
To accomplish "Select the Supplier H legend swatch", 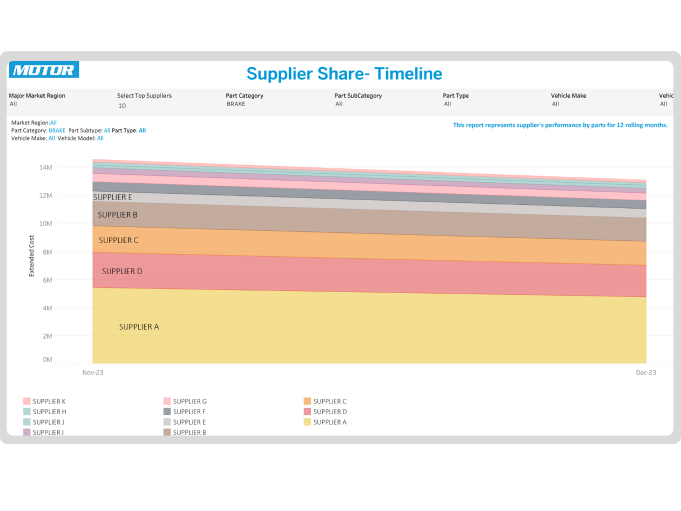I will 27,412.
